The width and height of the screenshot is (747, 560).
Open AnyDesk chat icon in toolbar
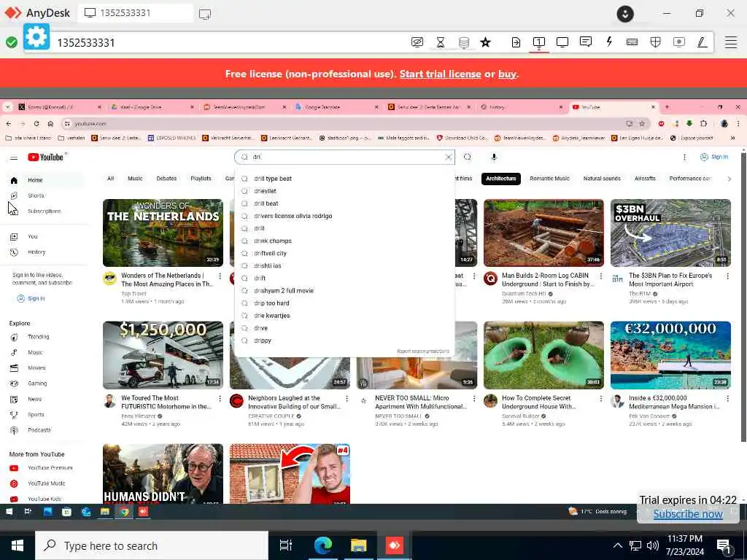586,42
